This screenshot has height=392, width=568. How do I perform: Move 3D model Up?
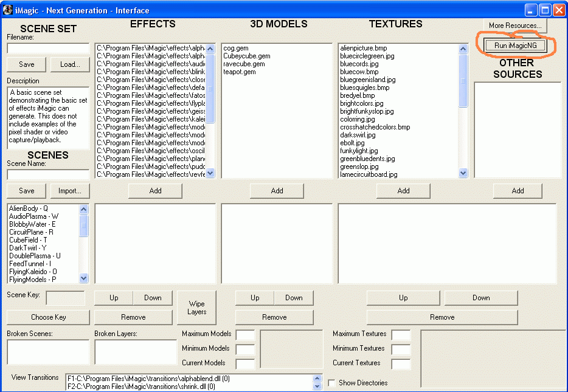point(255,298)
